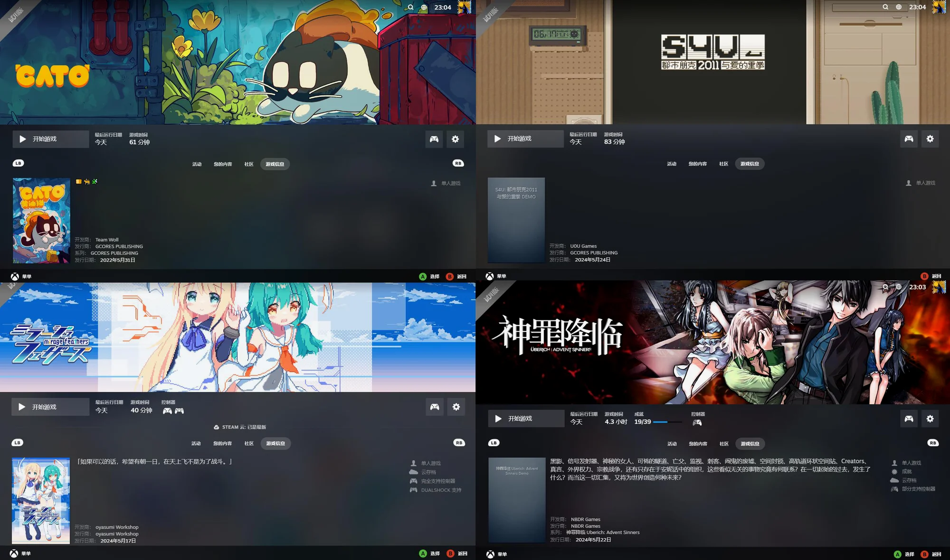The height and width of the screenshot is (560, 950).
Task: Click LB bumper icon in Mirage Feathers panel
Action: tap(18, 443)
